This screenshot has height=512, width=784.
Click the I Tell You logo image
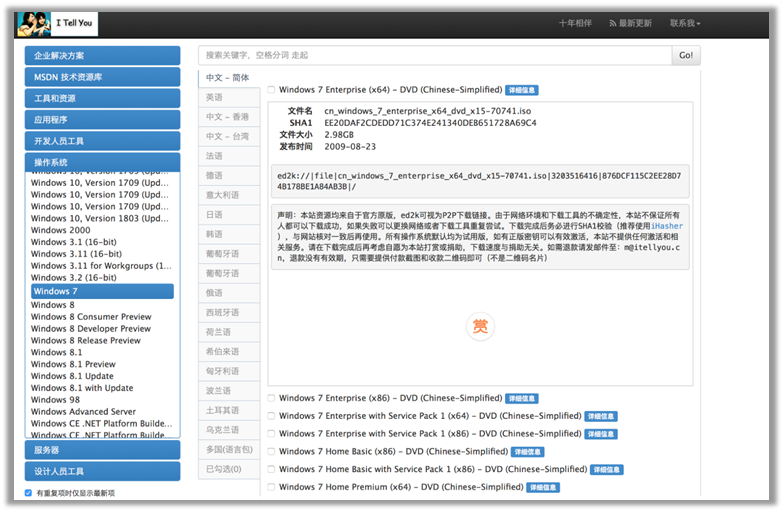tap(58, 24)
